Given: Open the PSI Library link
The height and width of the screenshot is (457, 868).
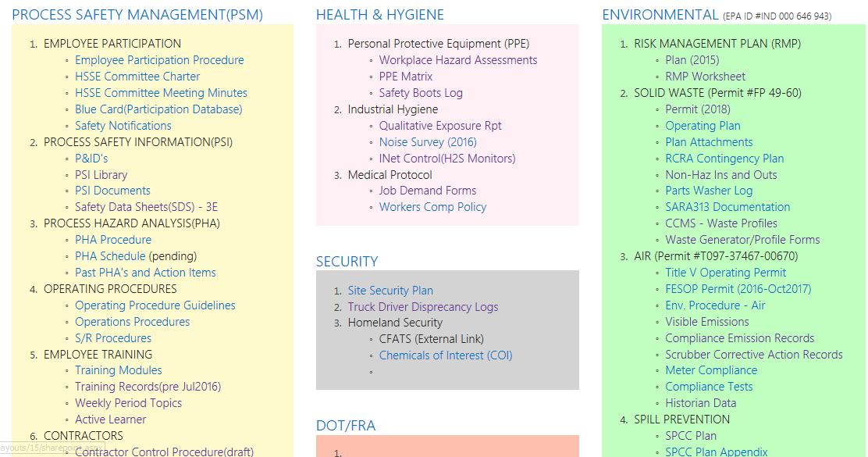Looking at the screenshot, I should 101,175.
